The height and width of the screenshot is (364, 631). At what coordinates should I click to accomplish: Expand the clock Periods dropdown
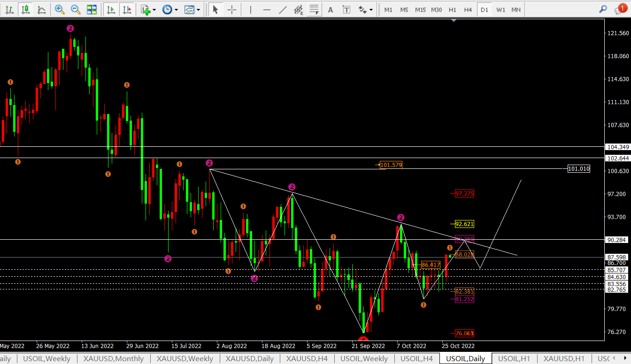pyautogui.click(x=176, y=9)
